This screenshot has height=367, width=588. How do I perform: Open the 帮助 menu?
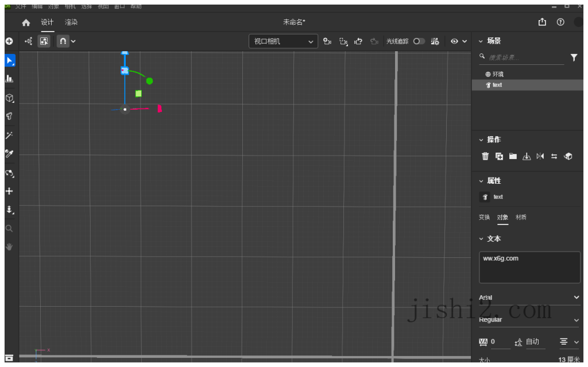click(136, 6)
